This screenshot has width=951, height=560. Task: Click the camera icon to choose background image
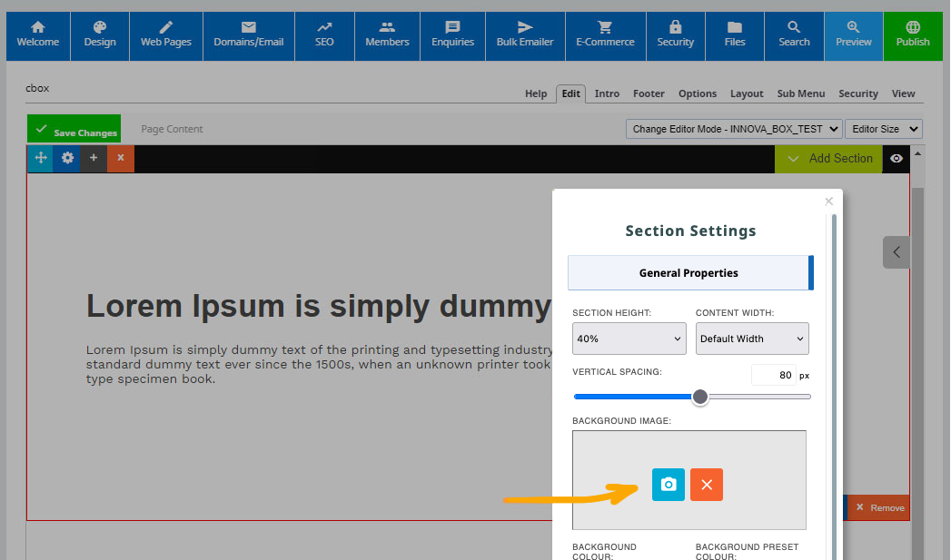pyautogui.click(x=669, y=485)
